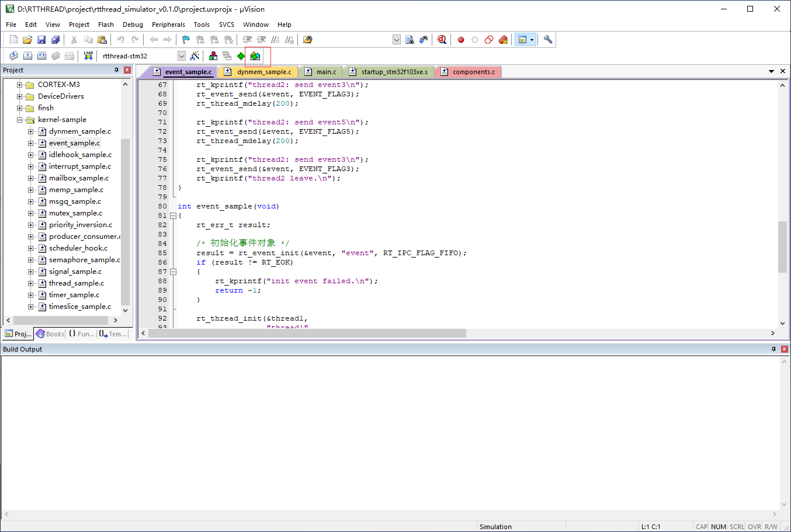This screenshot has height=532, width=791.
Task: Click the Download to flash LOAD icon
Action: click(x=88, y=56)
